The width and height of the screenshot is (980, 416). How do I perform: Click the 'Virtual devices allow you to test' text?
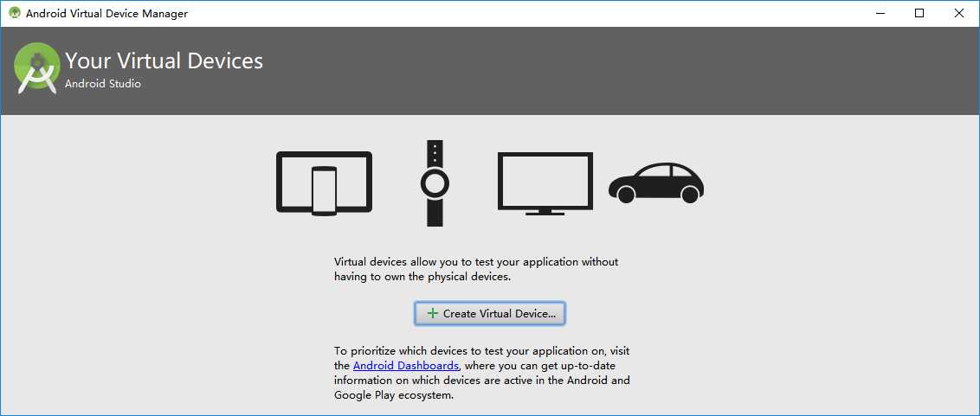pyautogui.click(x=476, y=269)
